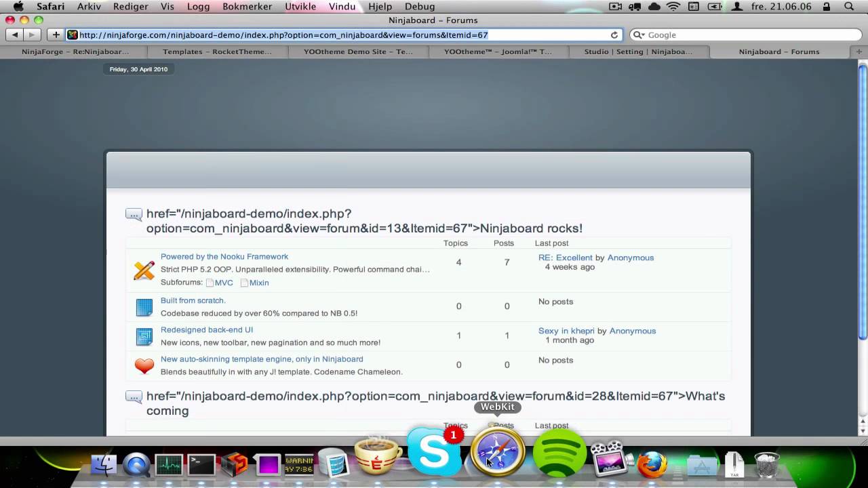Image resolution: width=868 pixels, height=488 pixels.
Task: Launch Spotify from the dock
Action: pyautogui.click(x=559, y=452)
